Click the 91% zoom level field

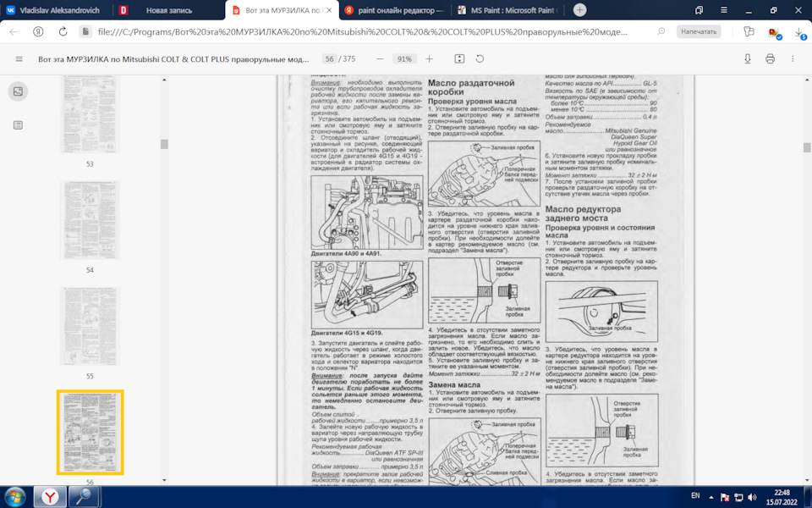[x=404, y=59]
